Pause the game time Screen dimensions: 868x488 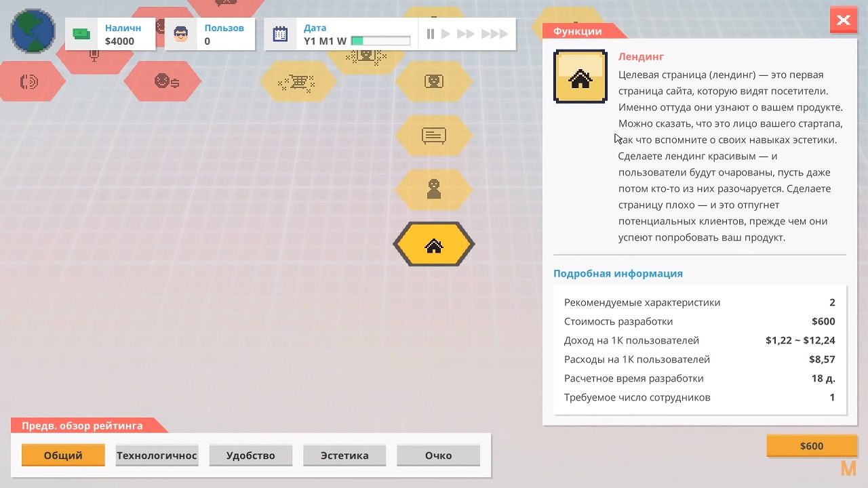pos(431,34)
